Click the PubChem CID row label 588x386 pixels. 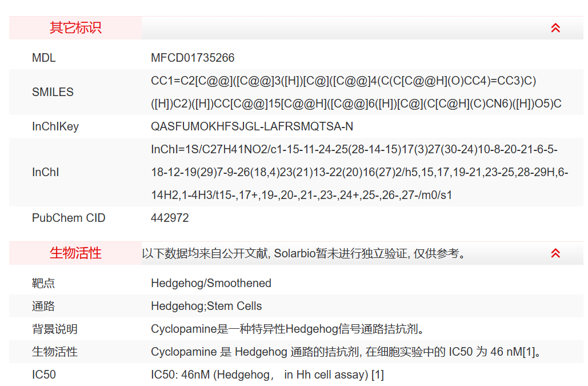pyautogui.click(x=69, y=218)
